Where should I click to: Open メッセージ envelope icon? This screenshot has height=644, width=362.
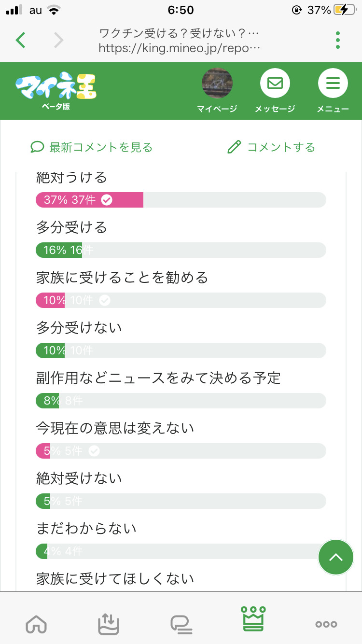point(275,84)
